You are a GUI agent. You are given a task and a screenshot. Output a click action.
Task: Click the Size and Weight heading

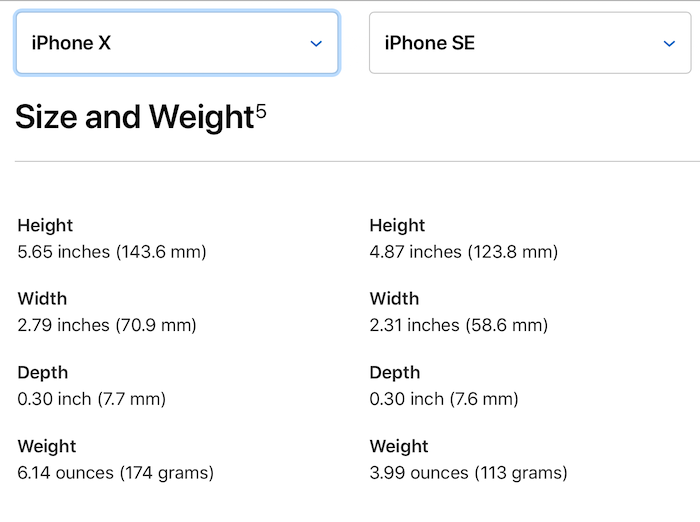[134, 118]
